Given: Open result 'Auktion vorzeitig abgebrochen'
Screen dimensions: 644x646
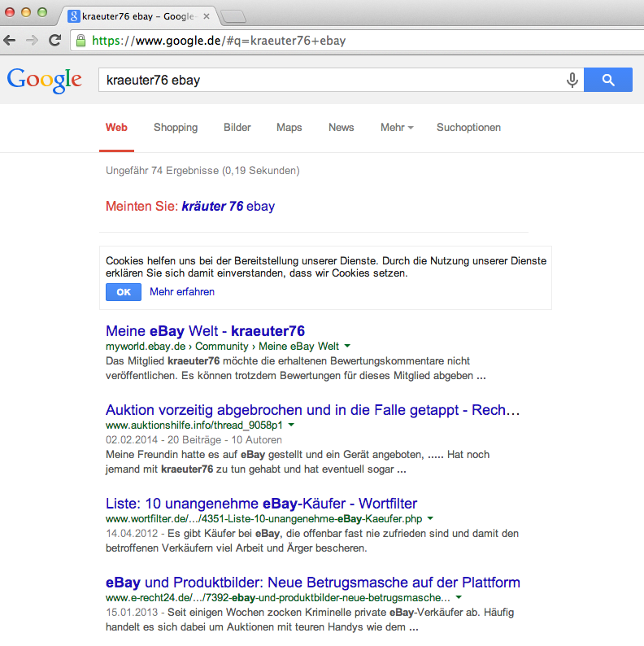Looking at the screenshot, I should pyautogui.click(x=312, y=410).
